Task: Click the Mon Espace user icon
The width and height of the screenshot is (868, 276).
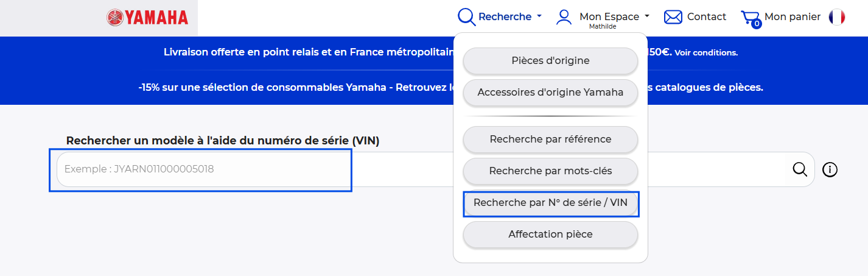Action: pyautogui.click(x=564, y=17)
